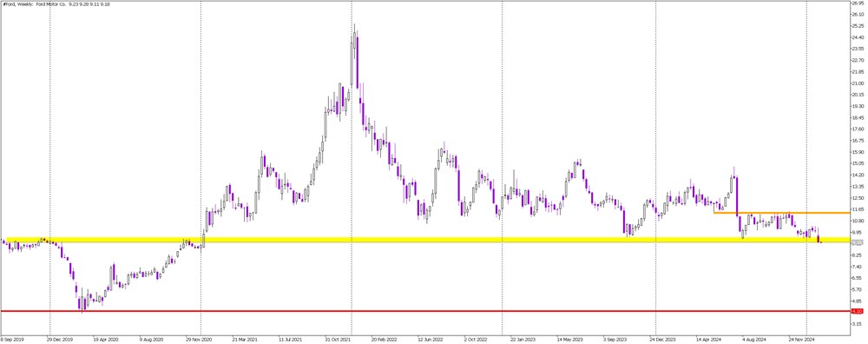Viewport: 868px width, 344px height.
Task: Click the 5.70 price scale label
Action: [858, 289]
